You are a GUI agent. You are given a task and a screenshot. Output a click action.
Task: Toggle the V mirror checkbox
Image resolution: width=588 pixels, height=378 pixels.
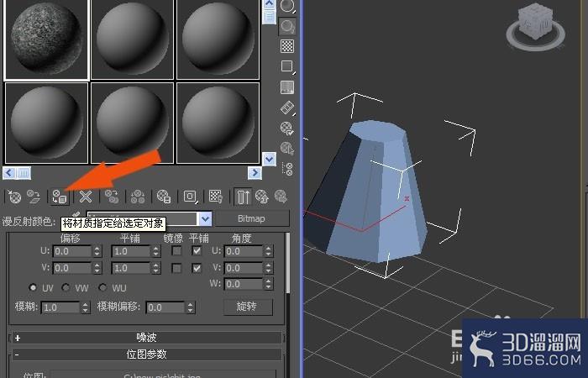pos(176,268)
